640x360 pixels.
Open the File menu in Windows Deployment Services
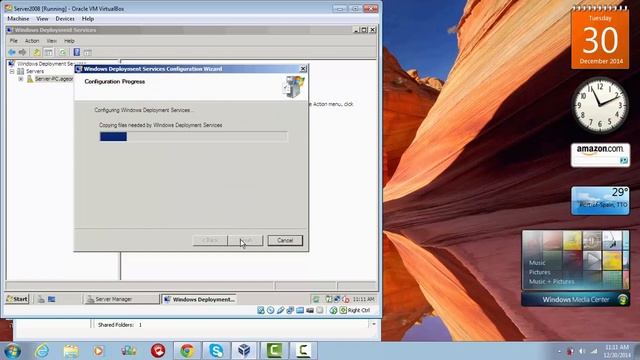[x=13, y=41]
